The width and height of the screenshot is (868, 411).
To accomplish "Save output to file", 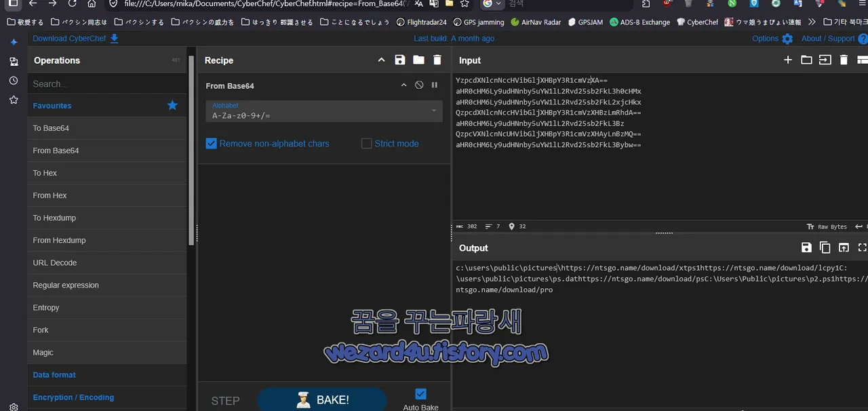I will pos(806,248).
